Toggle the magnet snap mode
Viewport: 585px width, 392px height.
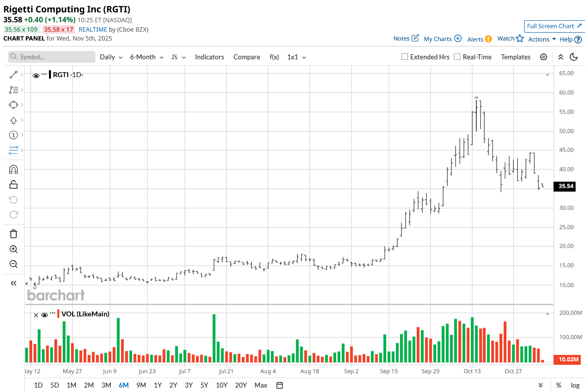pos(13,170)
